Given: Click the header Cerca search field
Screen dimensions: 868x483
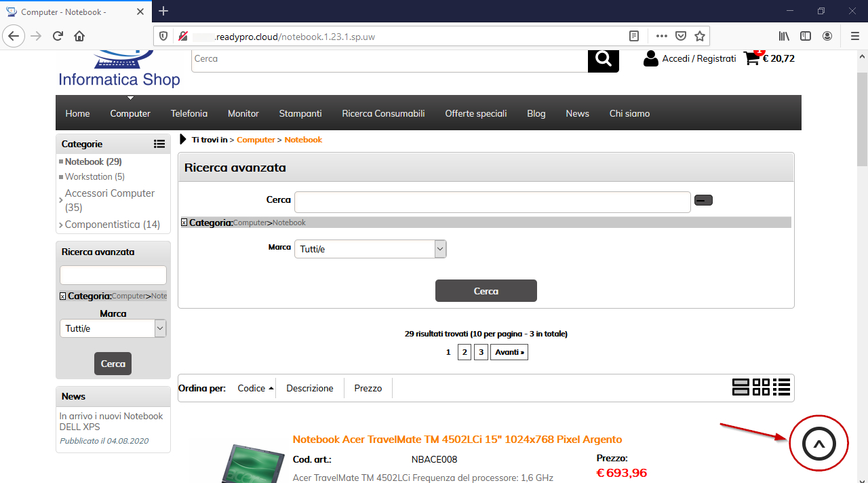Looking at the screenshot, I should tap(389, 60).
